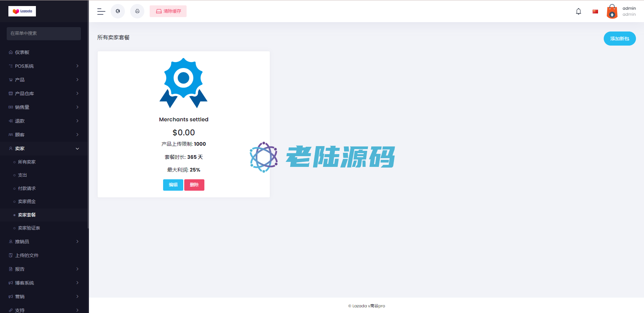644x313 pixels.
Task: Click the 添加新包 add package button
Action: pyautogui.click(x=620, y=39)
